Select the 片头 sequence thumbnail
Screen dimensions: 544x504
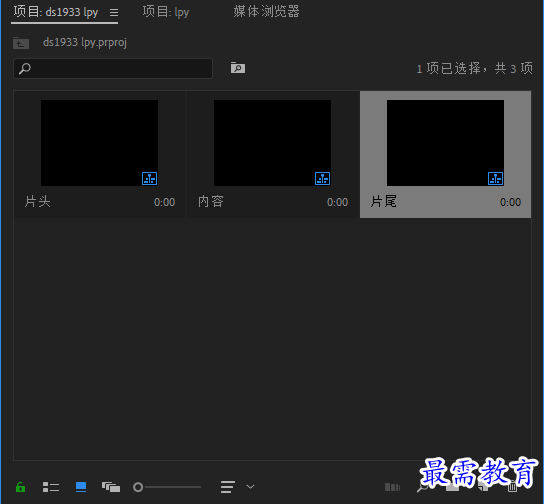tap(99, 143)
